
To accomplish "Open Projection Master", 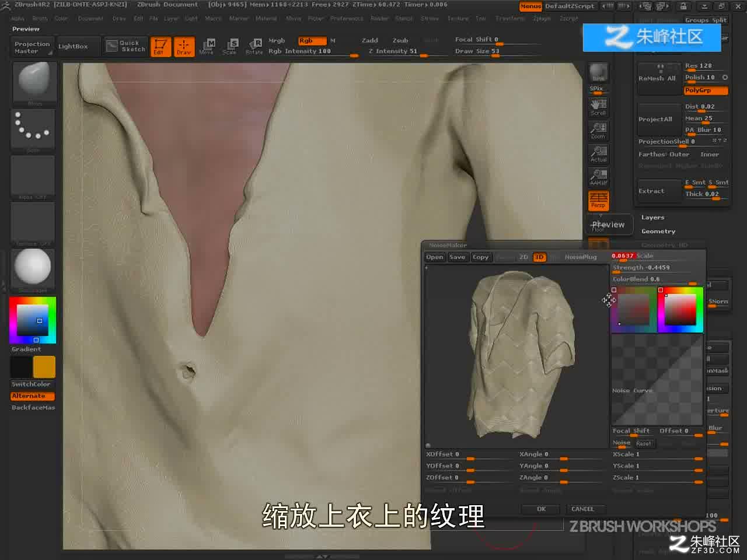I will click(32, 47).
